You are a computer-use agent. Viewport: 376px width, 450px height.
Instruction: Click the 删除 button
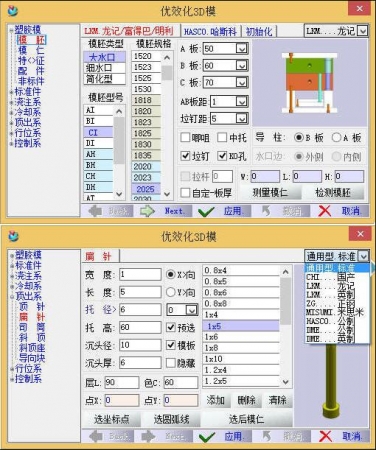pos(247,400)
